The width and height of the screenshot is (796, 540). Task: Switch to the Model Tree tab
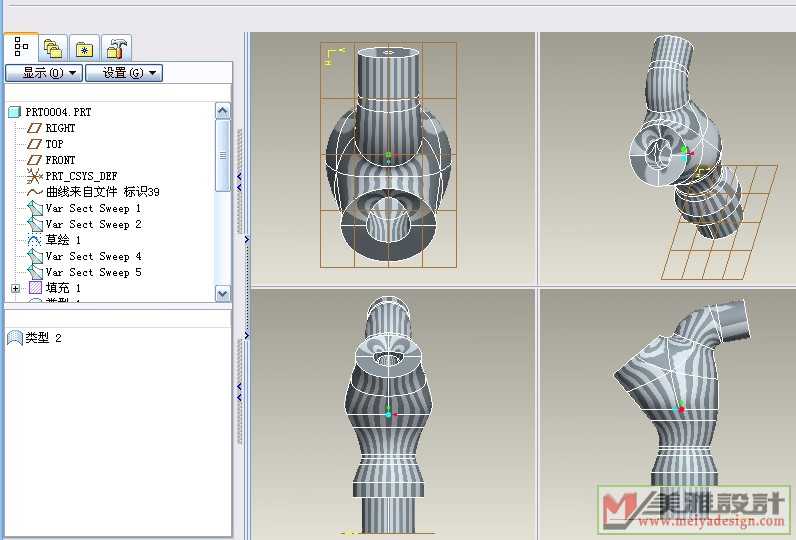click(21, 47)
